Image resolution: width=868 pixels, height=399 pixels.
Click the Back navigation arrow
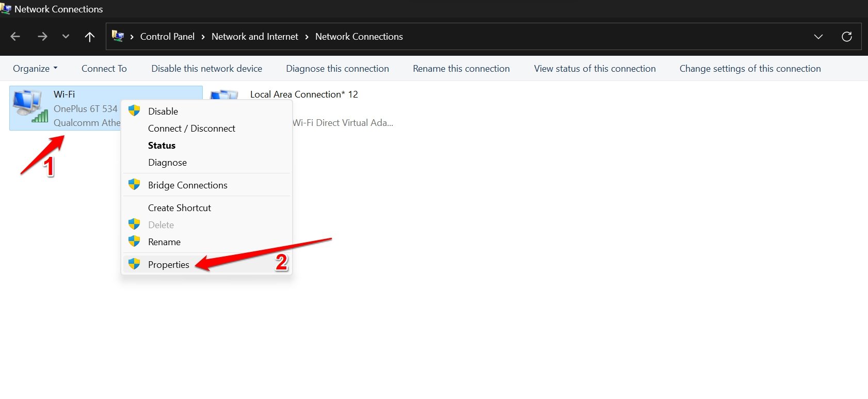click(x=15, y=37)
